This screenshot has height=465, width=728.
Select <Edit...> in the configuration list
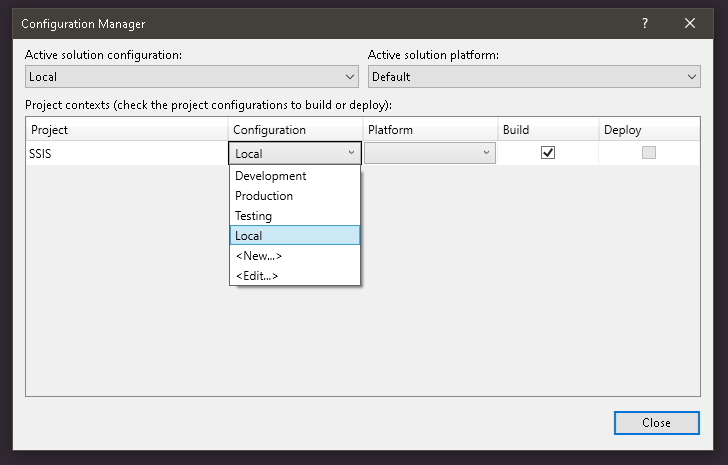tap(257, 276)
